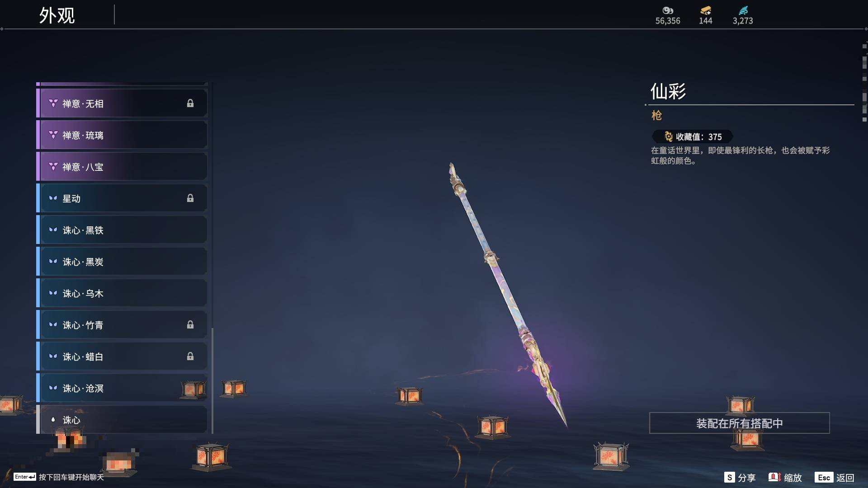Click lock icon on 禅意·无相
868x488 pixels.
tap(190, 103)
